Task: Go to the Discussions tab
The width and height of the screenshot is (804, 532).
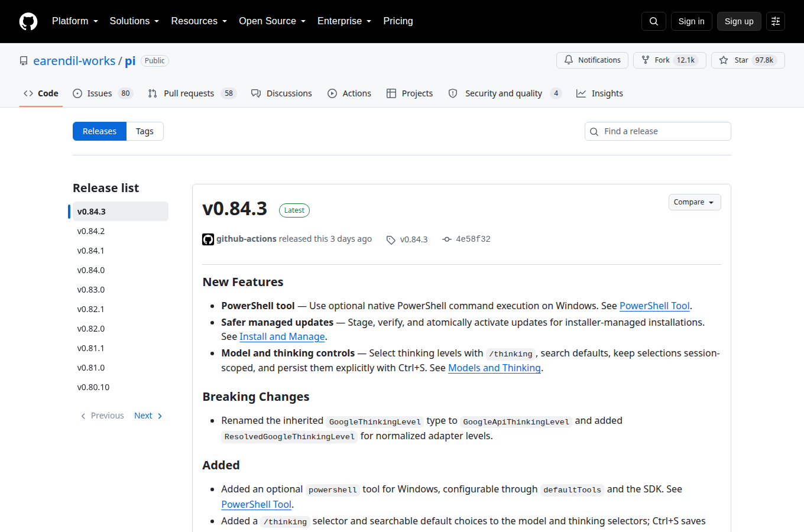Action: [281, 93]
